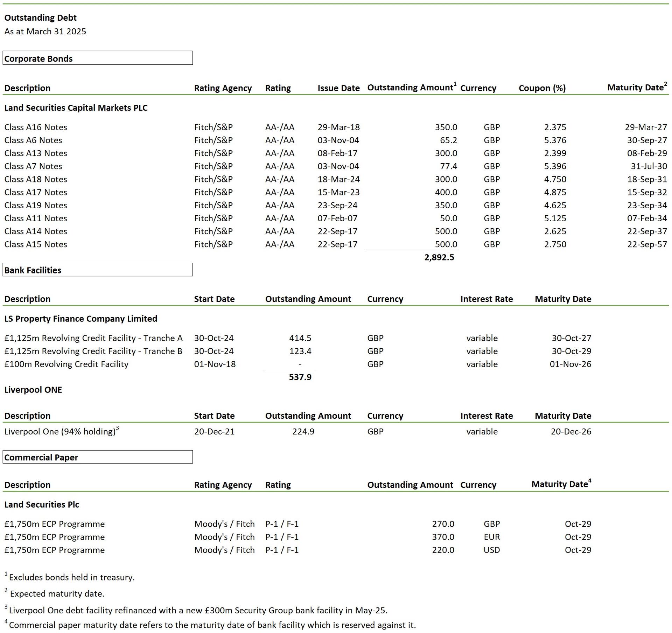Click the "Outstanding Debt" title

40,18
